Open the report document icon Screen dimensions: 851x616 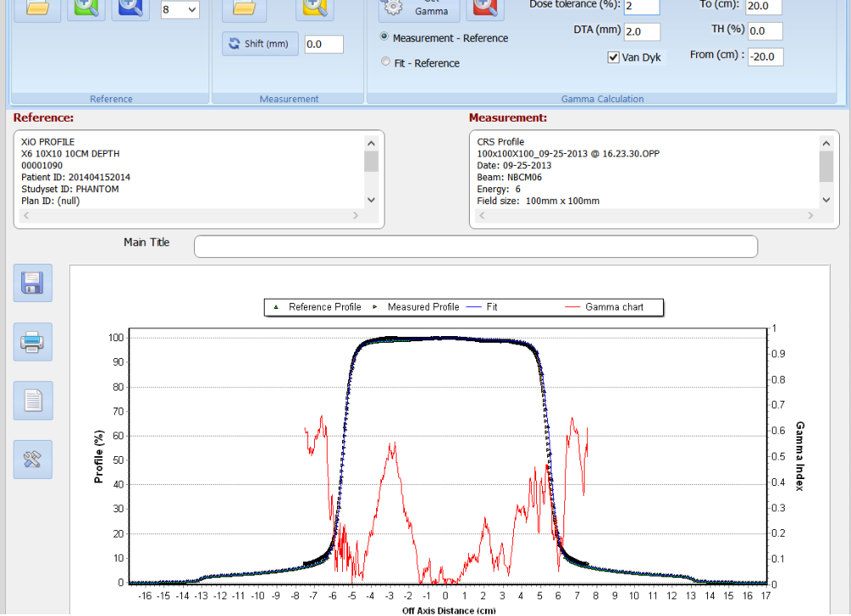pyautogui.click(x=33, y=400)
